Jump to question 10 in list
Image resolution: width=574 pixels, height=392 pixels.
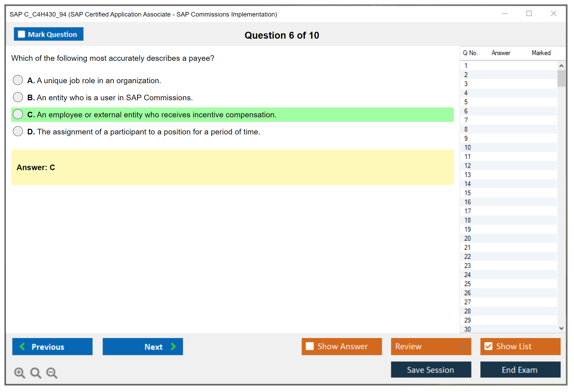467,147
